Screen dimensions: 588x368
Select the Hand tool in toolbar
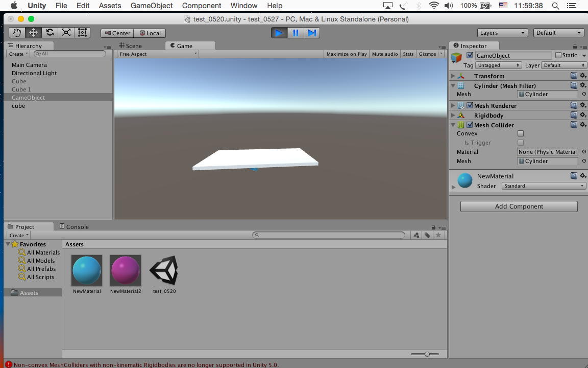pyautogui.click(x=17, y=33)
